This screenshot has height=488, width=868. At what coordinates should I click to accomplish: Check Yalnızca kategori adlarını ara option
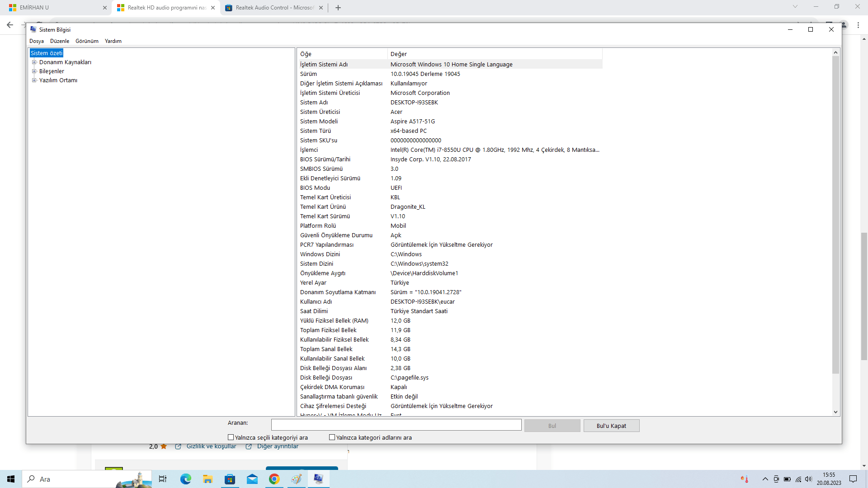point(332,437)
